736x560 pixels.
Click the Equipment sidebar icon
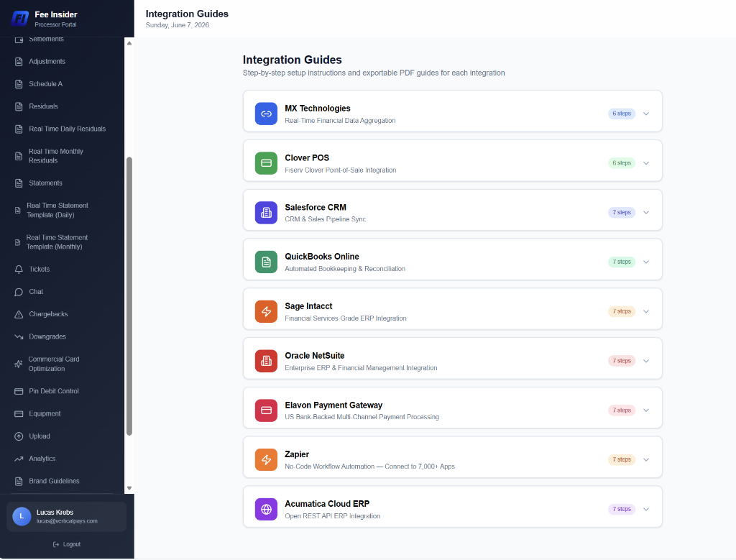click(19, 414)
